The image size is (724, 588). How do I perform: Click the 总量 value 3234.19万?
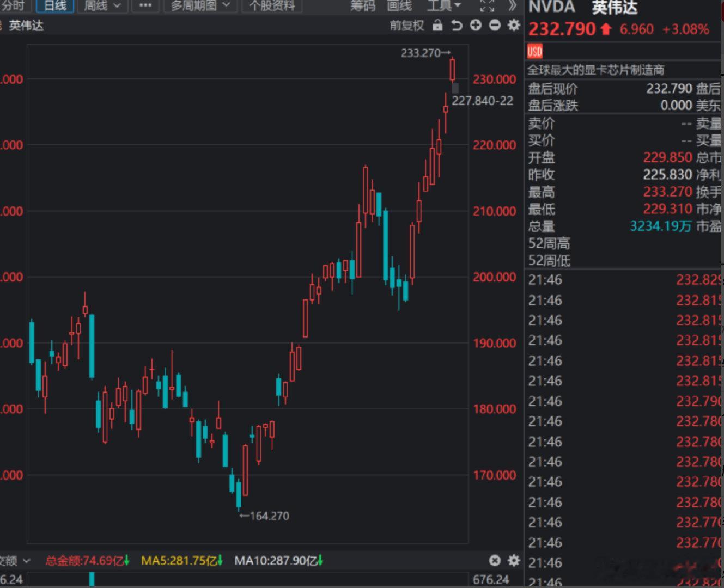[661, 226]
